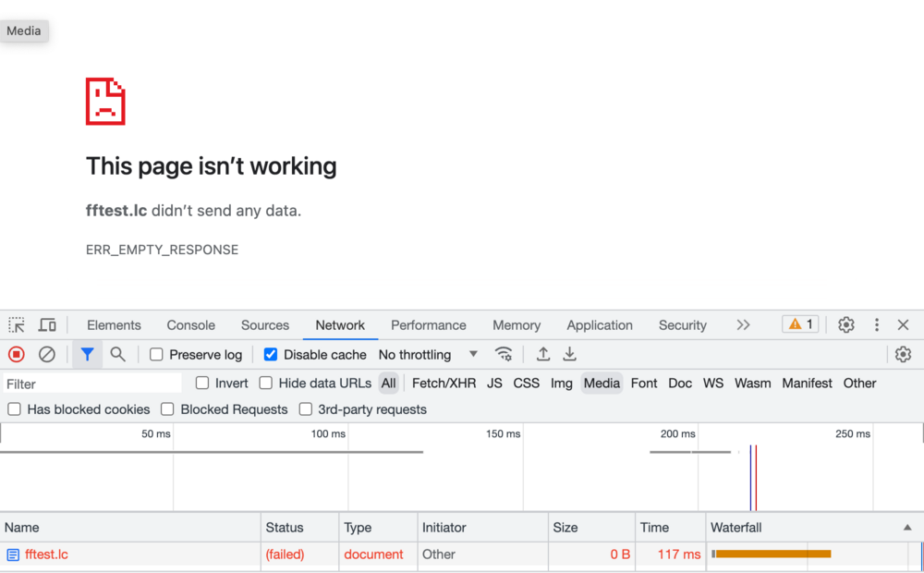
Task: Open DevTools three-dot customize menu
Action: 876,325
